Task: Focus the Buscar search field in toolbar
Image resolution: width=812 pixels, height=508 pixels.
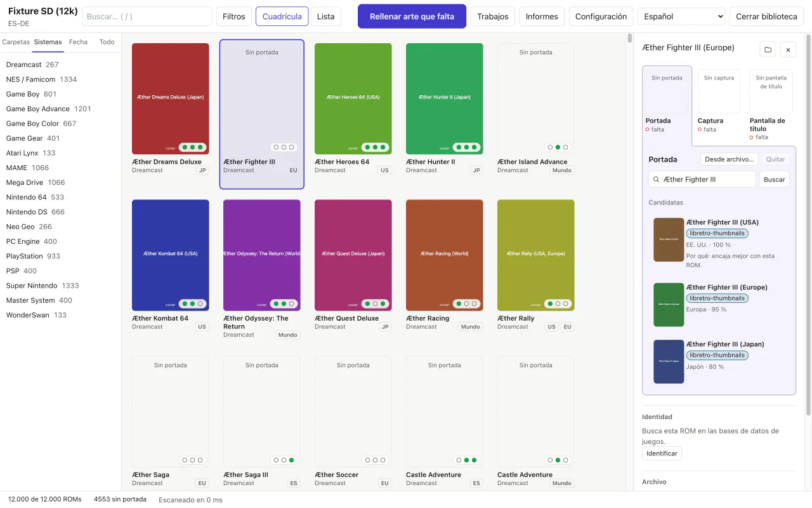Action: [x=147, y=17]
